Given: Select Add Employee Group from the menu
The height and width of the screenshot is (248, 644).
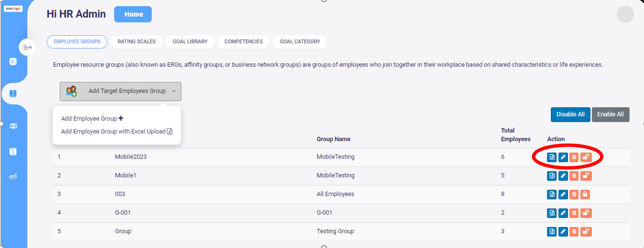Looking at the screenshot, I should (x=92, y=118).
